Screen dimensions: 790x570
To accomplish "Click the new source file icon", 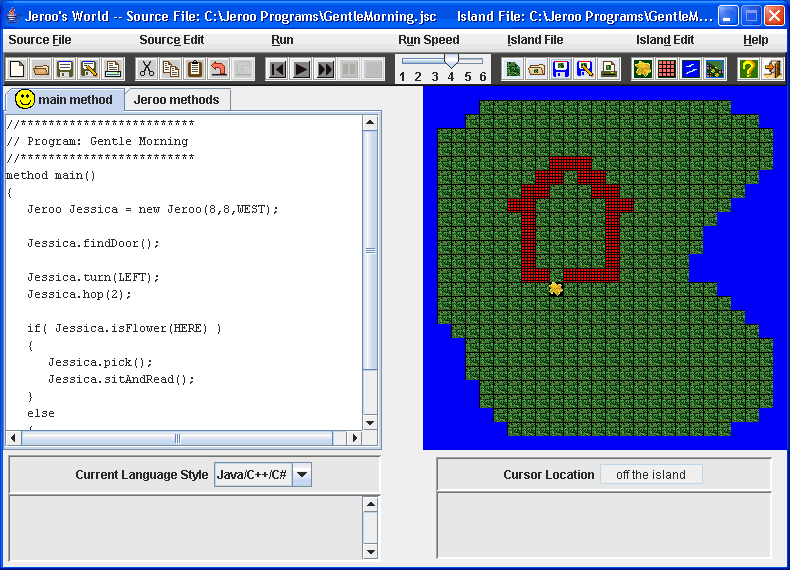I will pyautogui.click(x=17, y=69).
